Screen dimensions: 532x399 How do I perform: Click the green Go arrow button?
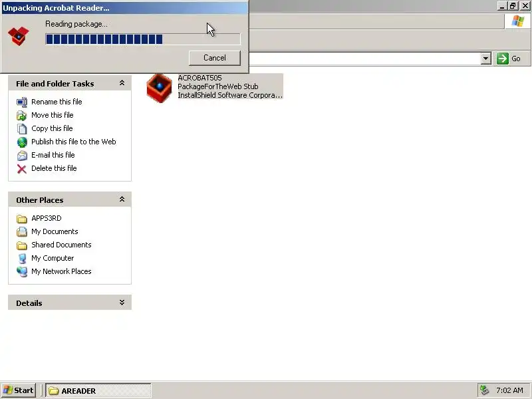pos(503,59)
